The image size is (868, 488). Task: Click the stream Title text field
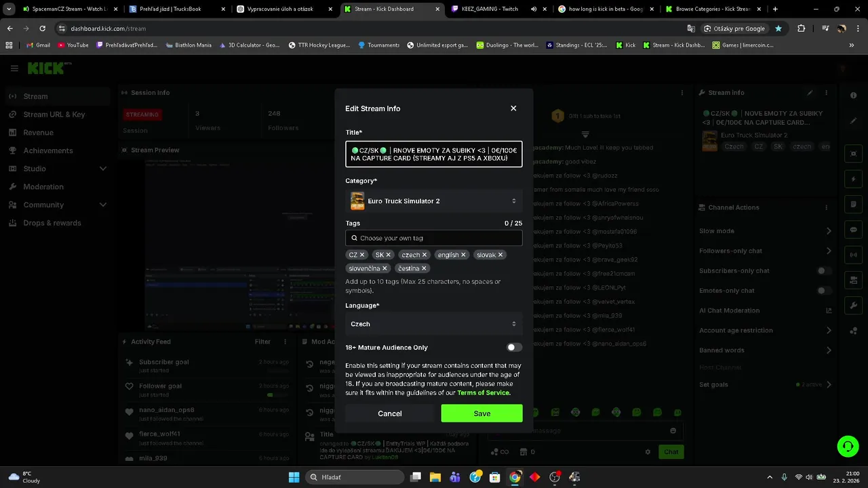pos(434,154)
